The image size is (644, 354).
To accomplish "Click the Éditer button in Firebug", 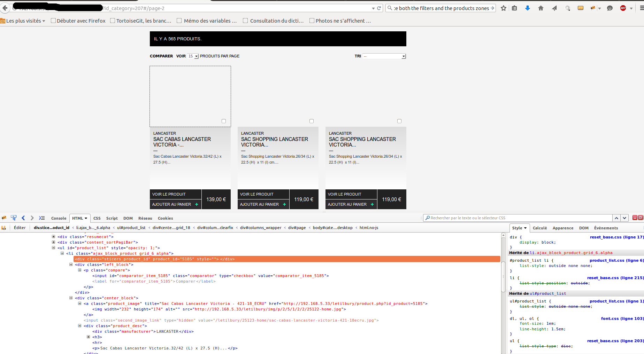I will pos(20,228).
